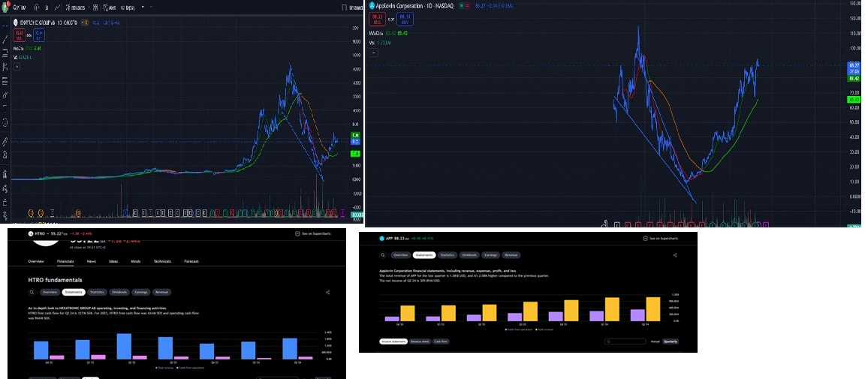868x379 pixels.
Task: Collapse the HTRO chart indicator legend
Action: click(x=17, y=66)
